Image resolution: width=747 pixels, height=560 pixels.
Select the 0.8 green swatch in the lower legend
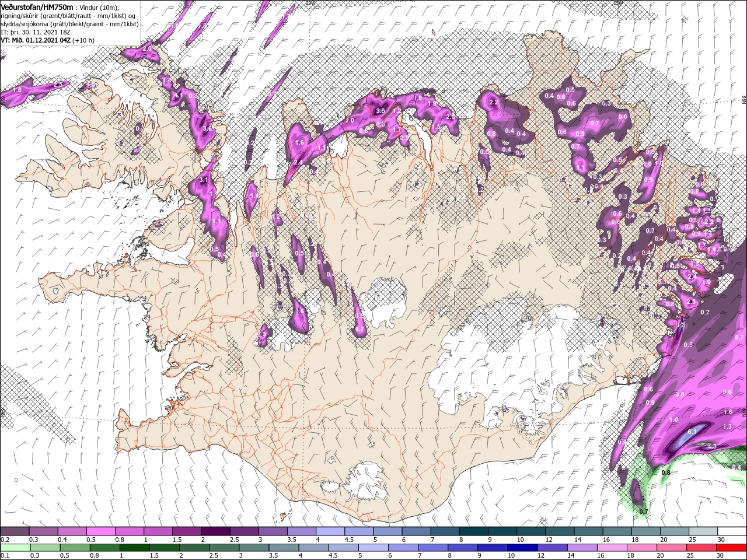(104, 547)
